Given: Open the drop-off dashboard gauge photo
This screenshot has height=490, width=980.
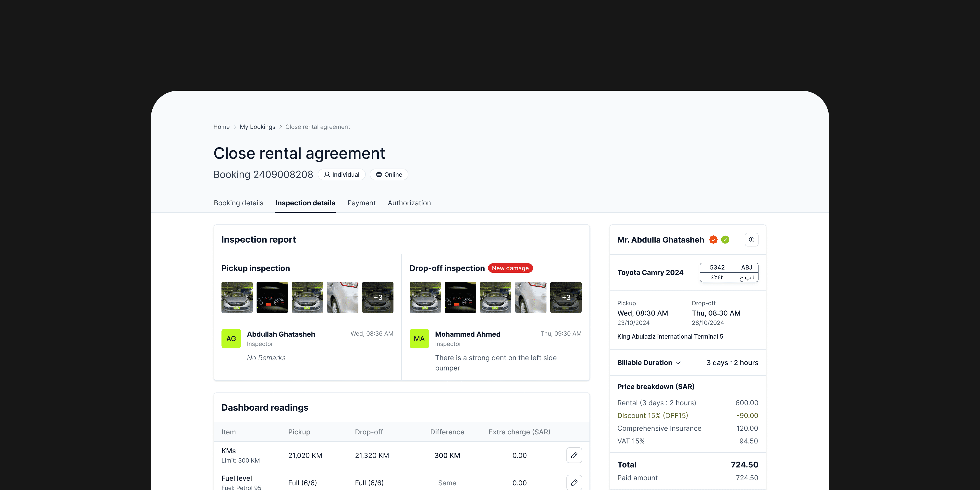Looking at the screenshot, I should (x=460, y=297).
